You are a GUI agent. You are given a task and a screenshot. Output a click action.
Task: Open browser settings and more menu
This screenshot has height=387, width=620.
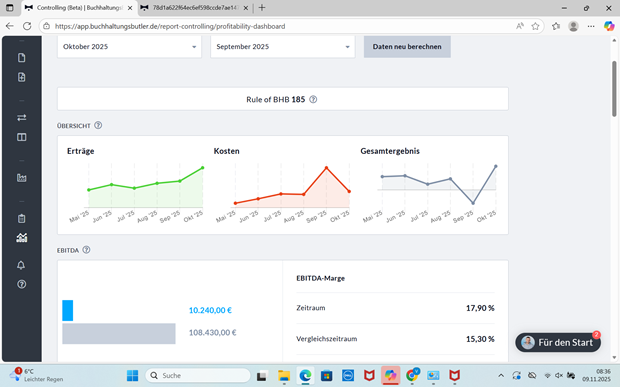tap(591, 26)
